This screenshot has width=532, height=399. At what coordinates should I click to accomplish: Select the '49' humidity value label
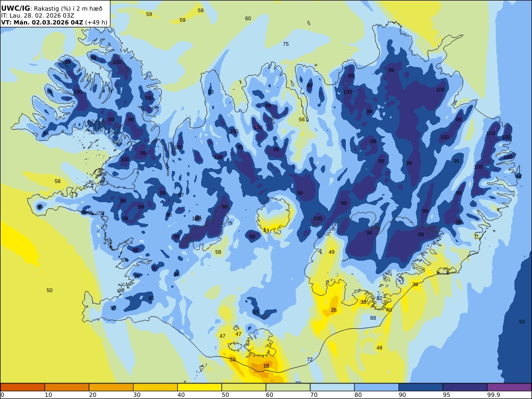coord(331,252)
